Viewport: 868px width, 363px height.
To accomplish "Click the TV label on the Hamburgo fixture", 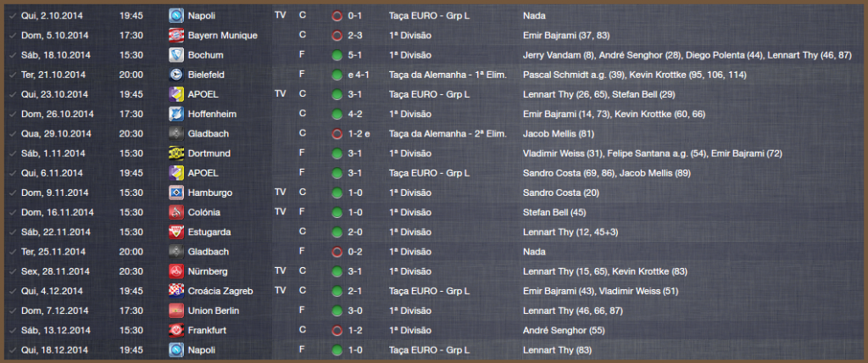I will [281, 193].
